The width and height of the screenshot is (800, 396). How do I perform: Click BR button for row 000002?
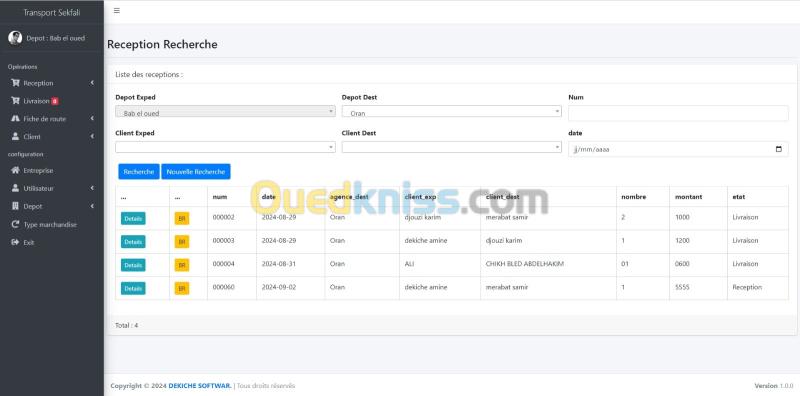point(182,218)
